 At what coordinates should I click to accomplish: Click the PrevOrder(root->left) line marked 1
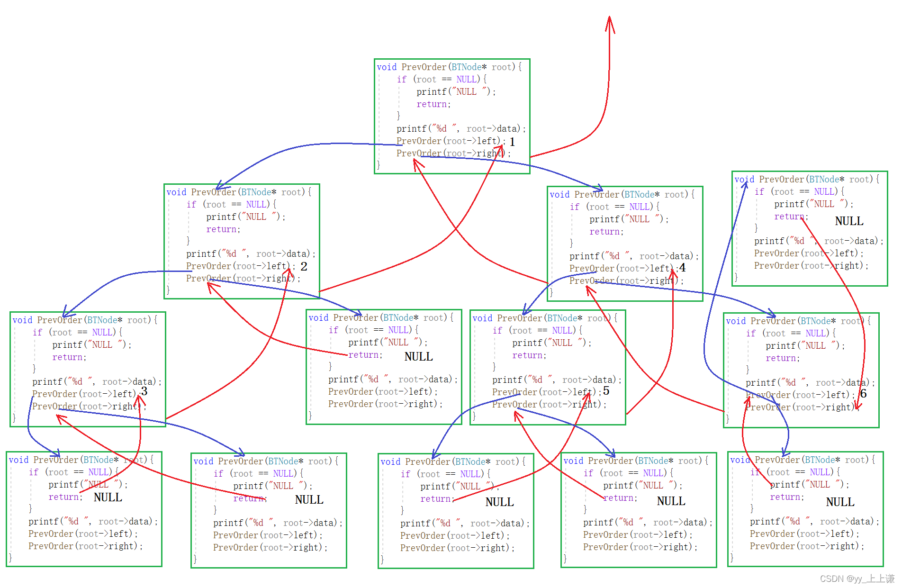[x=451, y=141]
